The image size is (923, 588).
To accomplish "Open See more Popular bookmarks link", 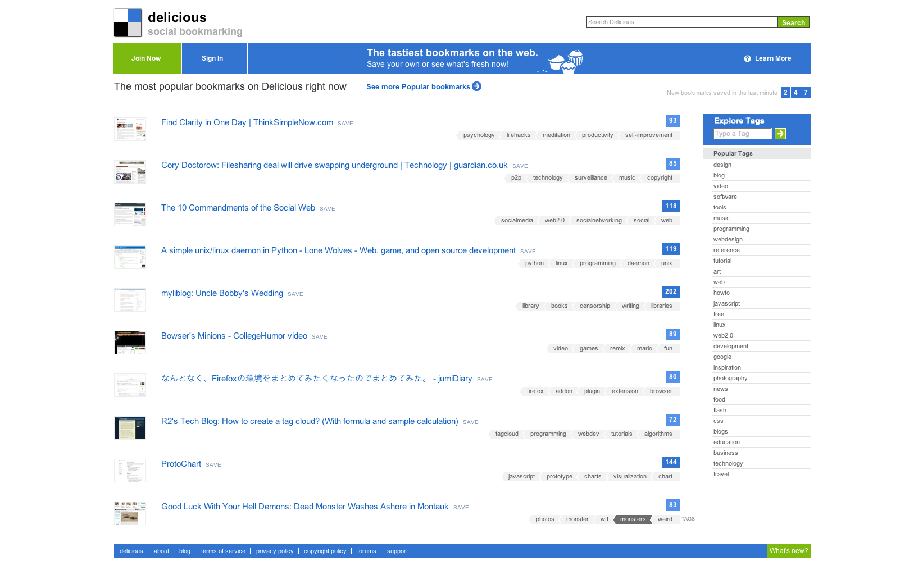I will (418, 87).
